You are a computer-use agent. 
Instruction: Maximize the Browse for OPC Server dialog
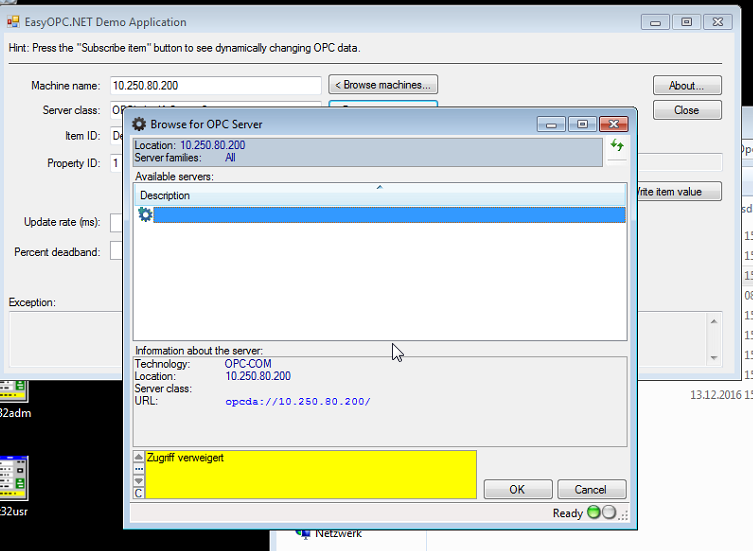pyautogui.click(x=583, y=124)
